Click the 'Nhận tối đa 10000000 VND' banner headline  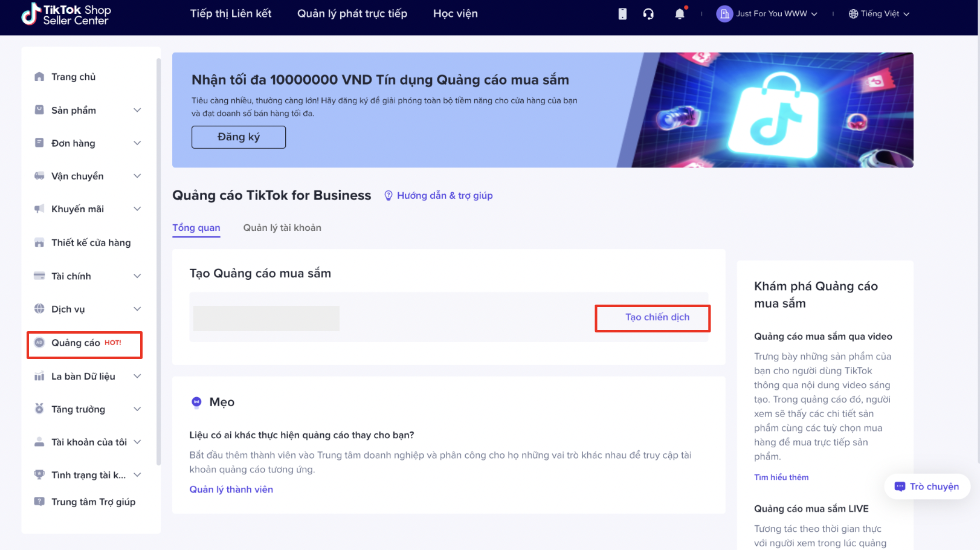(x=380, y=80)
